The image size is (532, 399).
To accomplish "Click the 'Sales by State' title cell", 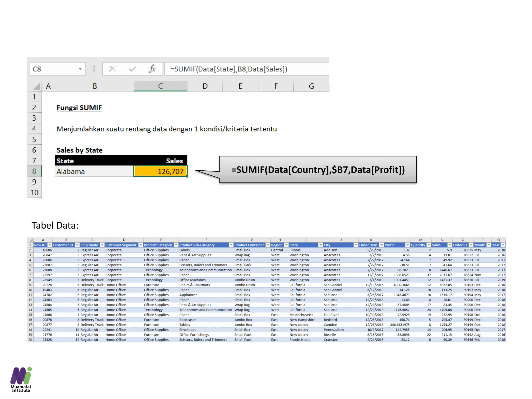I will click(79, 150).
